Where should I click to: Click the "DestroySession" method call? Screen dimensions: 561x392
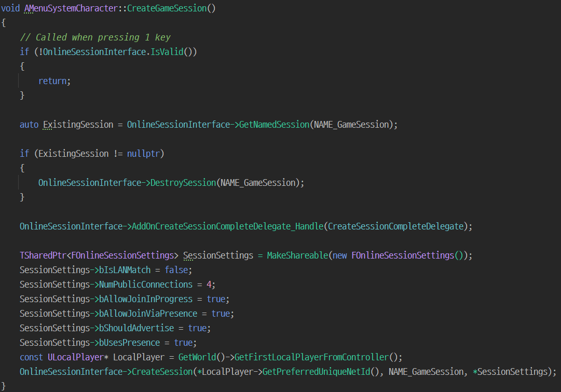(183, 183)
